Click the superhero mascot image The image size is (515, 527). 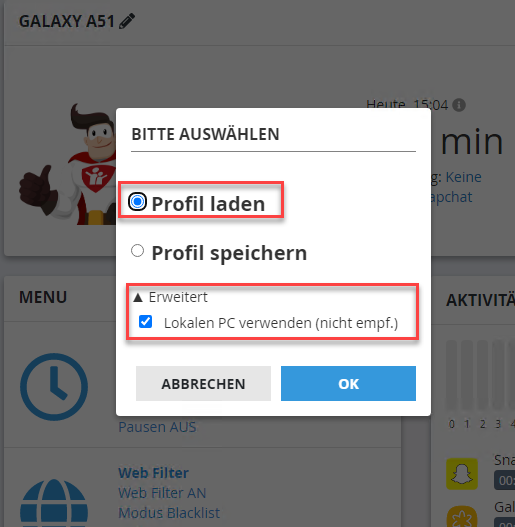tap(67, 165)
